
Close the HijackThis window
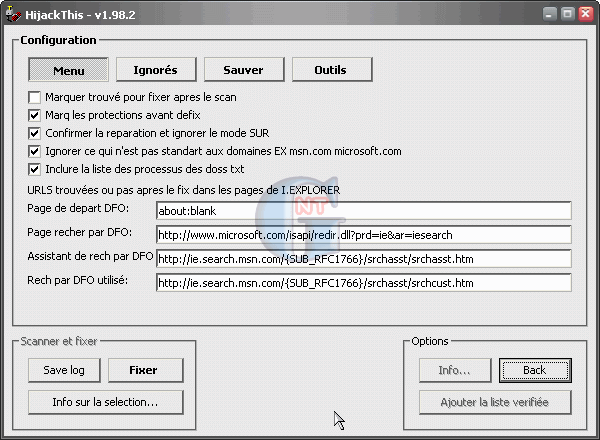(x=586, y=15)
